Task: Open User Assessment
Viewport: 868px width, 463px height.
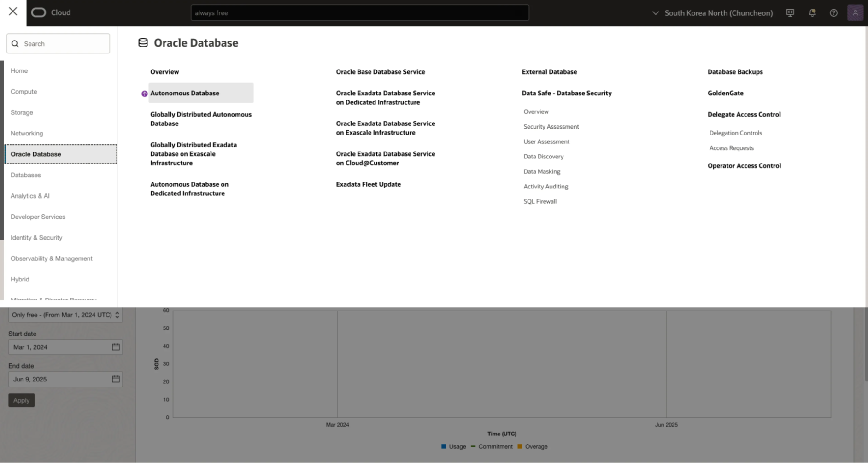Action: 546,142
